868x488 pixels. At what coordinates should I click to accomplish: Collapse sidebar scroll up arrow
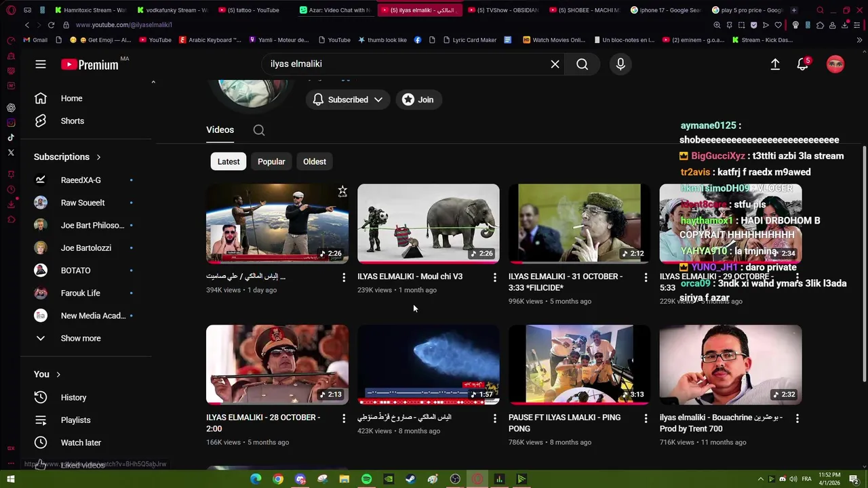click(153, 82)
